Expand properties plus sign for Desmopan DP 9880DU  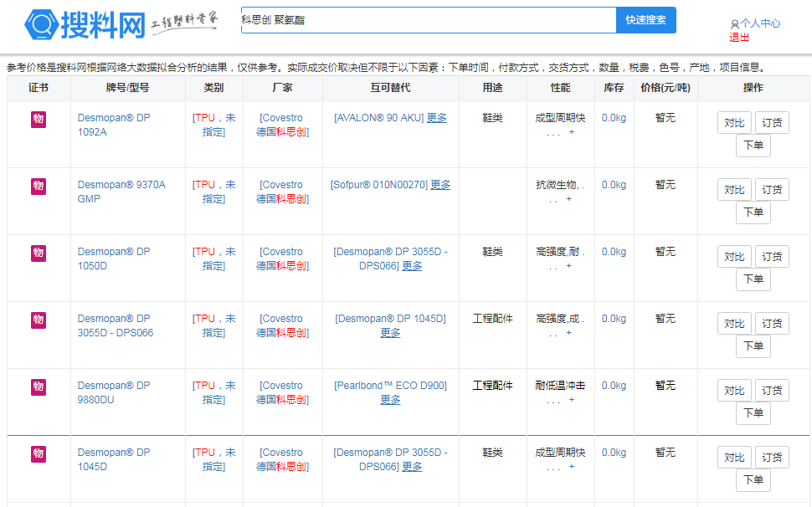tap(572, 400)
